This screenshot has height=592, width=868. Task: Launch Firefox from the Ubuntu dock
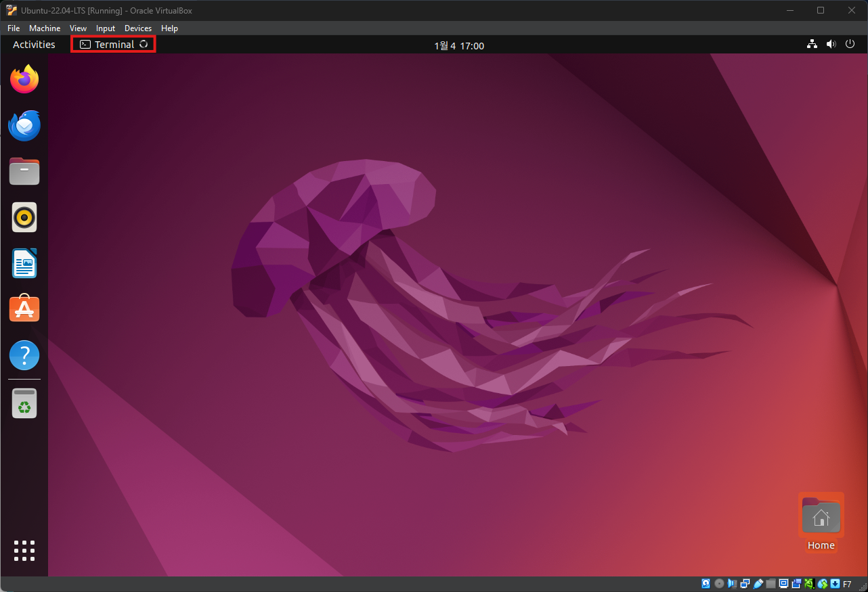(x=24, y=80)
